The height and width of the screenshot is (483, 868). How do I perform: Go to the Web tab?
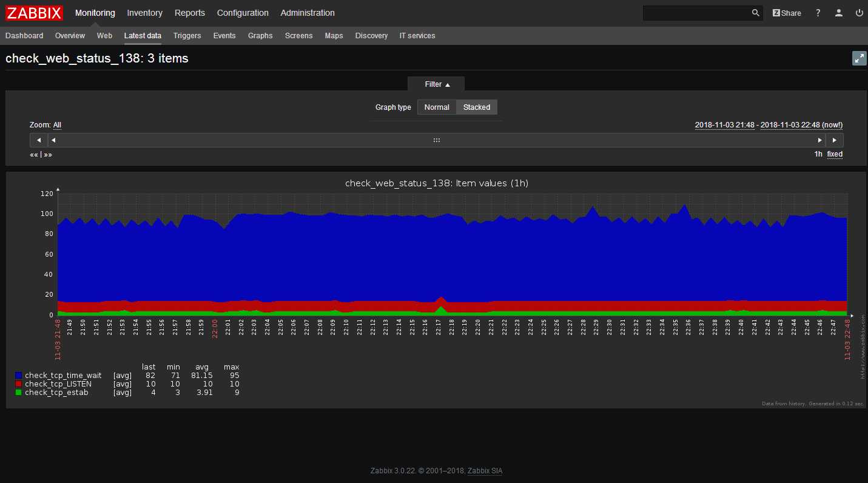click(x=105, y=36)
